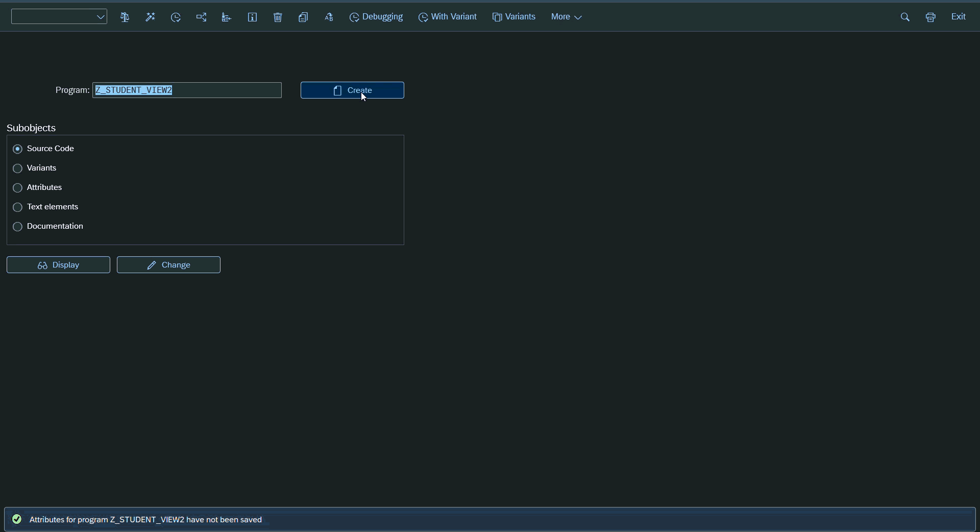Expand the More menu
The image size is (980, 532).
[566, 17]
